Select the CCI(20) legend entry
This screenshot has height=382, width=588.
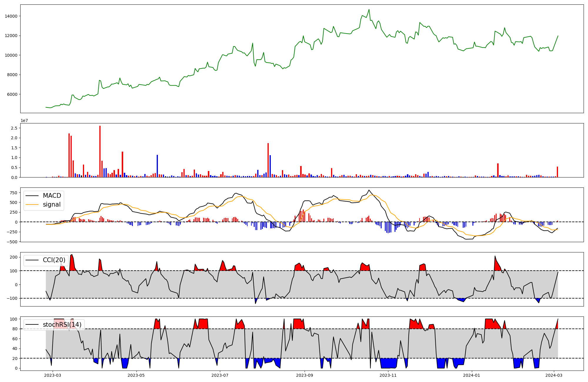(x=54, y=260)
